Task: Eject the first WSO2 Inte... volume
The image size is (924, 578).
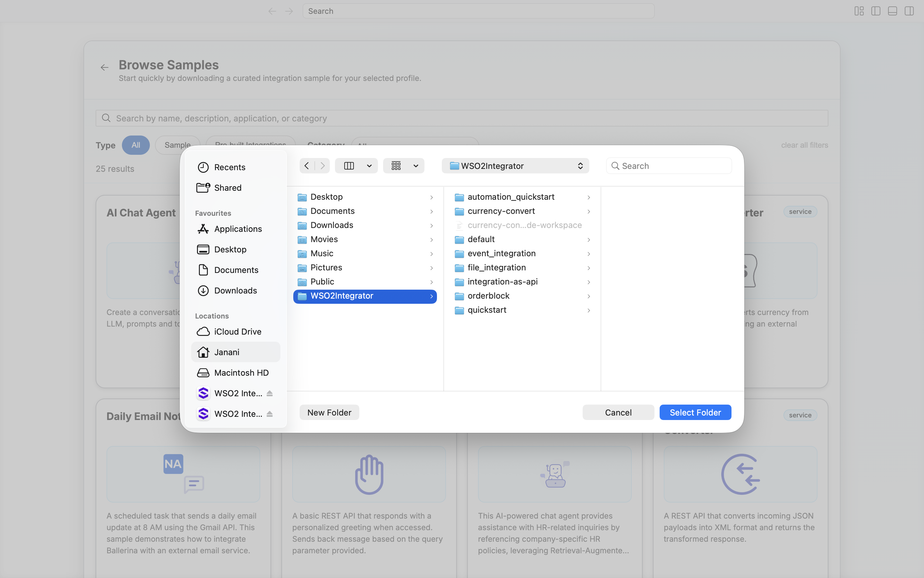Action: point(269,393)
